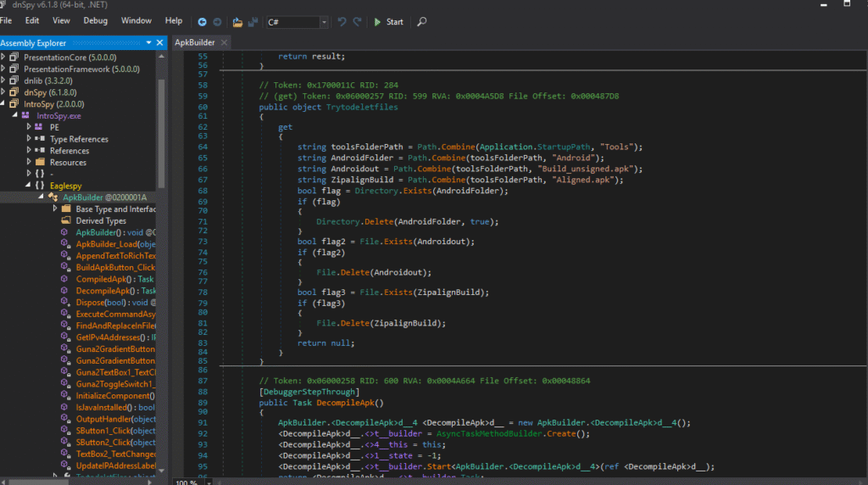Select GetIPv4Addresses() method
The width and height of the screenshot is (868, 485).
tap(115, 337)
